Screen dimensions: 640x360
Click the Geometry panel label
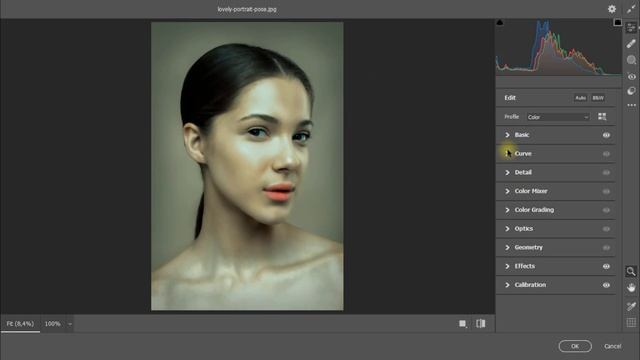(x=529, y=247)
